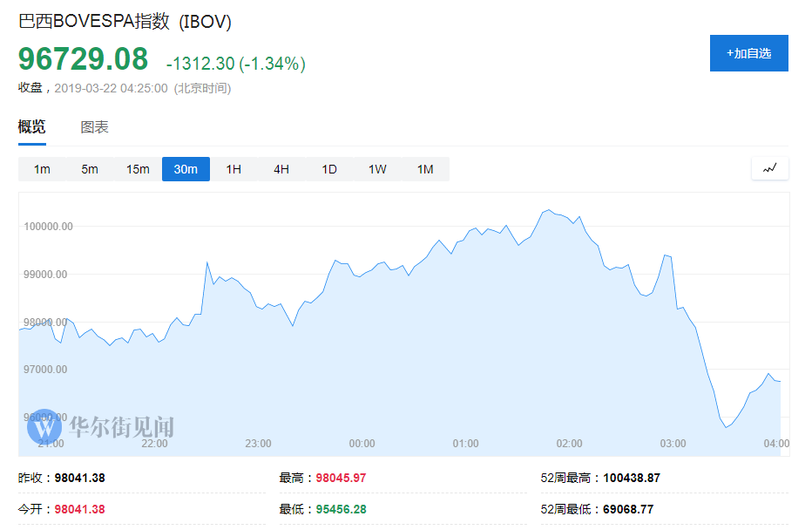Select the 1D interval

tap(329, 169)
